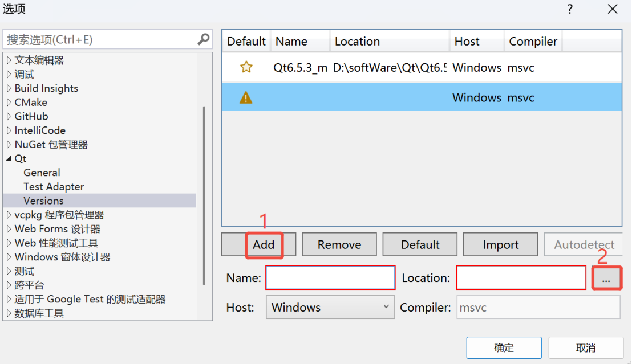Click the Remove button
Viewport: 632px width, 364px height.
(x=339, y=244)
